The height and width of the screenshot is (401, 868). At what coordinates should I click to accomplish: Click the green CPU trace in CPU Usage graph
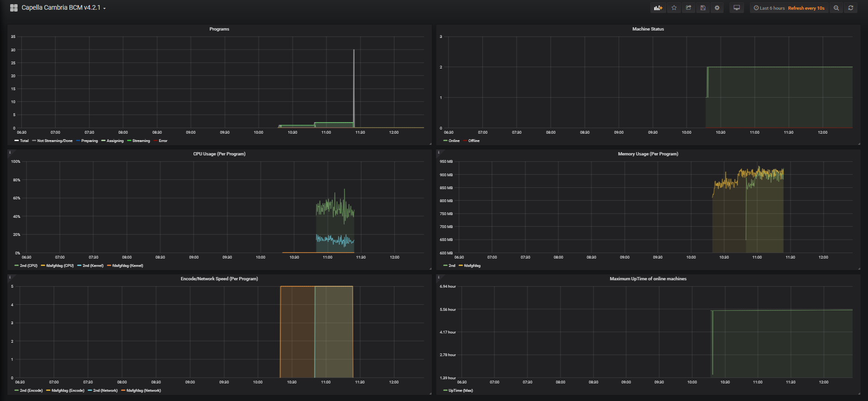(335, 207)
